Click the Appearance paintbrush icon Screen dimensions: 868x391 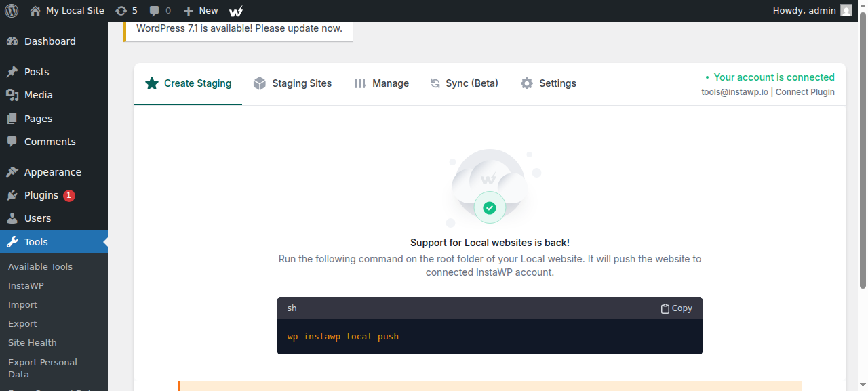click(x=12, y=172)
